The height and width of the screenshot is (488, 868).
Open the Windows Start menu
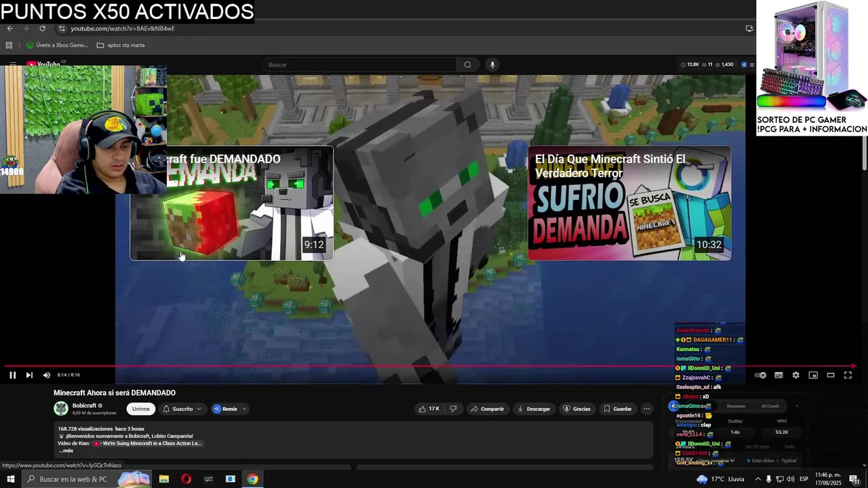click(x=10, y=479)
